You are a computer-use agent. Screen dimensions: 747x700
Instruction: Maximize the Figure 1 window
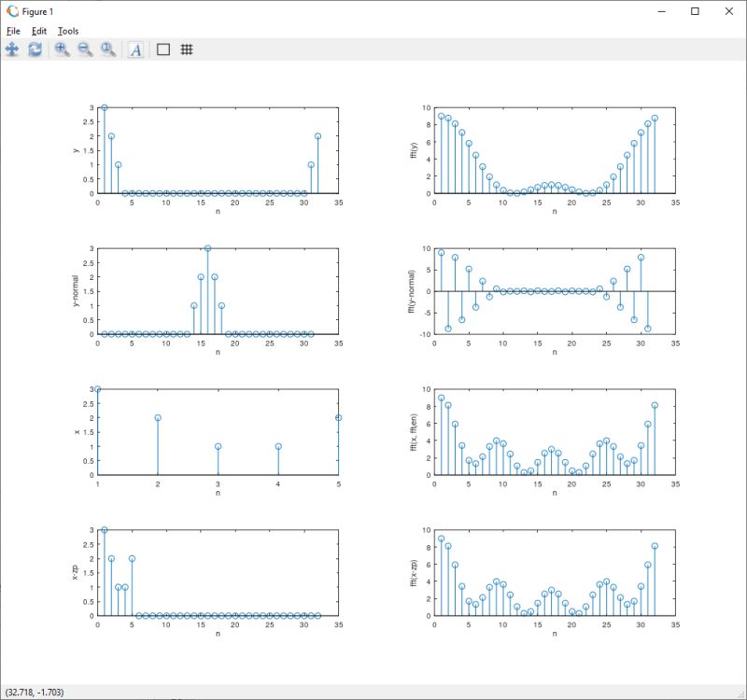(x=694, y=11)
